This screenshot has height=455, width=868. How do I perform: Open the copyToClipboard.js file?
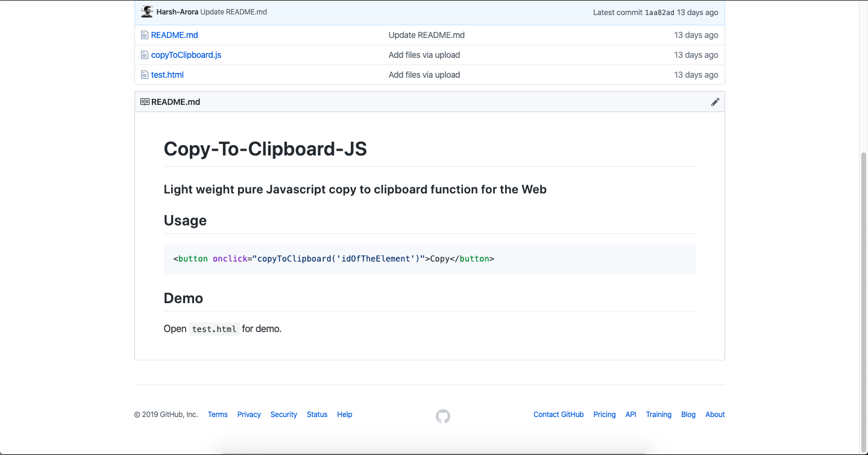click(x=186, y=55)
